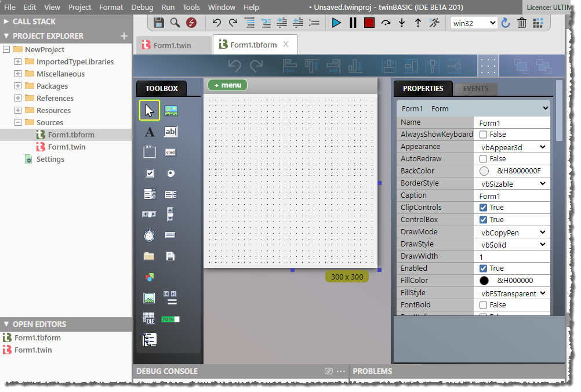
Task: Click the green + menu button
Action: click(227, 85)
